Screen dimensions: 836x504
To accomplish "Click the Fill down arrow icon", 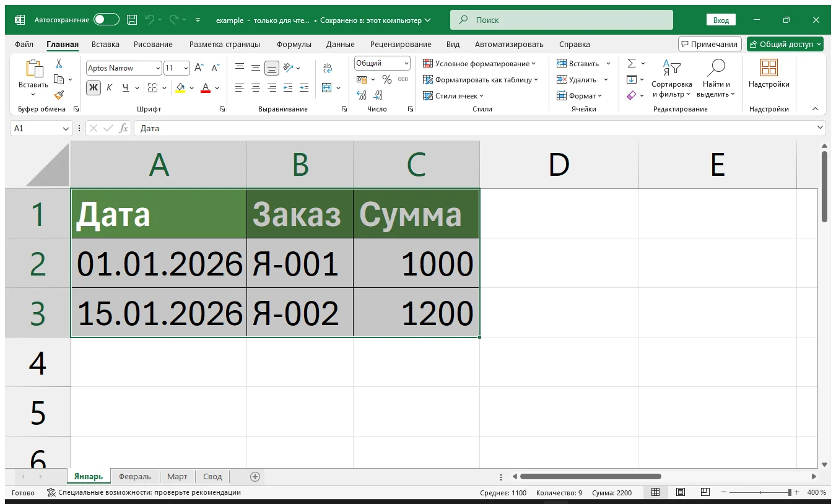I will [632, 79].
